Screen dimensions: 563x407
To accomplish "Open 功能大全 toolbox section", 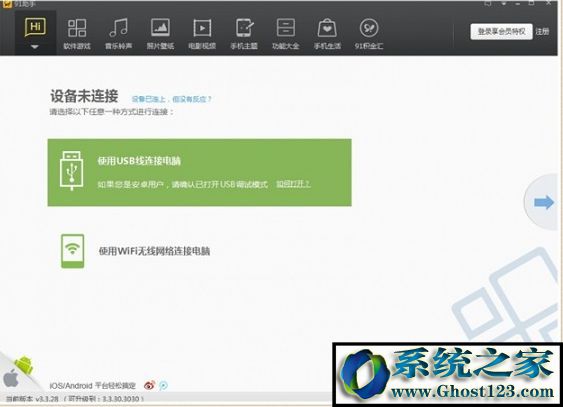I will coord(286,34).
